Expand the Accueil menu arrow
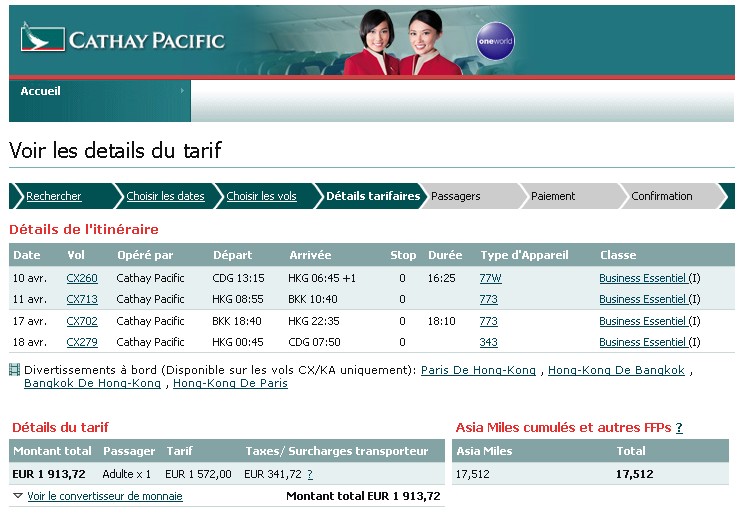Viewport: 740px width, 516px height. coord(182,91)
